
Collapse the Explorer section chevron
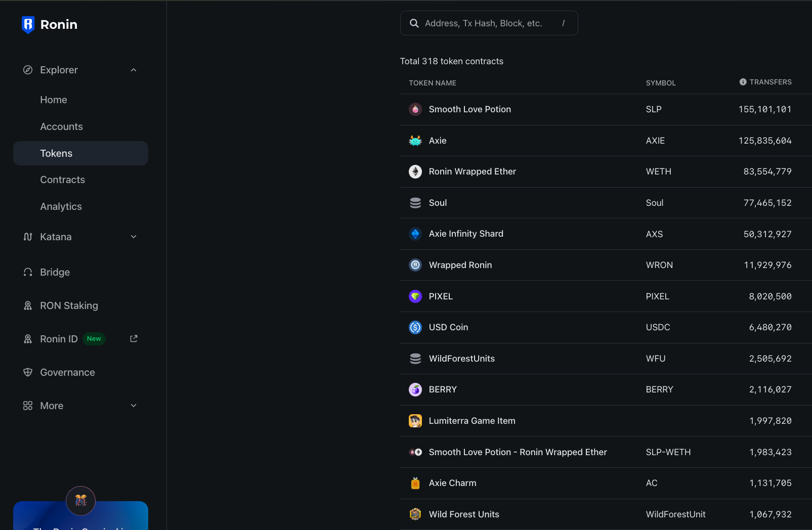click(x=134, y=70)
